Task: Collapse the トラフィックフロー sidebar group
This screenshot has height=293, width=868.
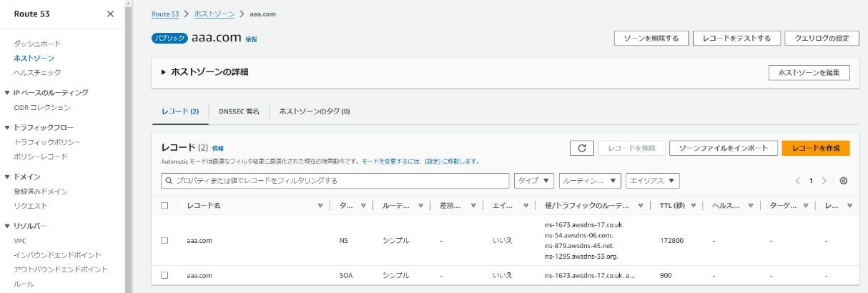Action: (7, 127)
